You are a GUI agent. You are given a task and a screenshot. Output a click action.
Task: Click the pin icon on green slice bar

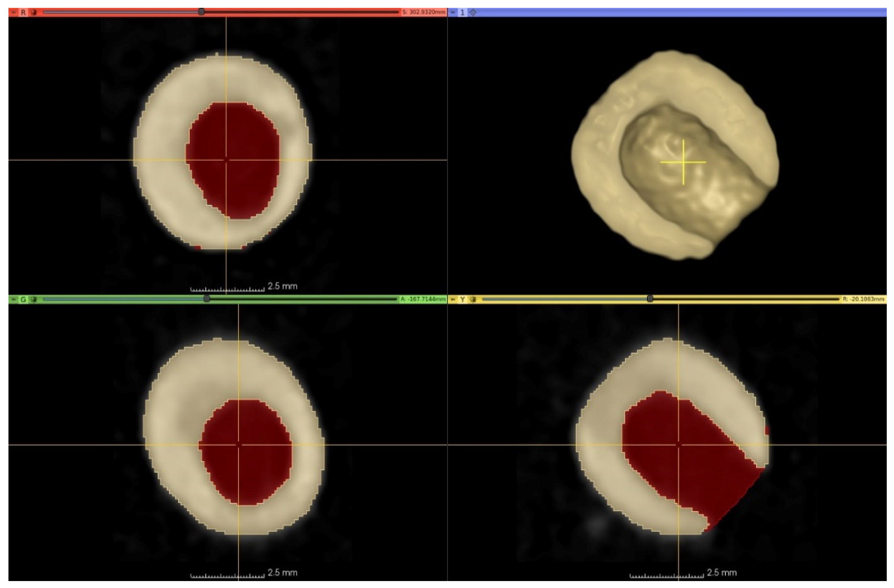click(x=14, y=299)
